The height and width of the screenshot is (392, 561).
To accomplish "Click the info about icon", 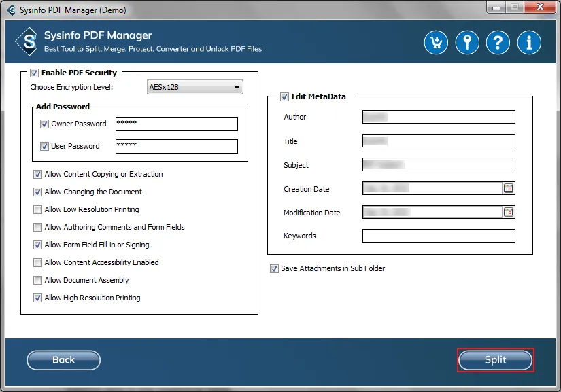I will tap(529, 43).
